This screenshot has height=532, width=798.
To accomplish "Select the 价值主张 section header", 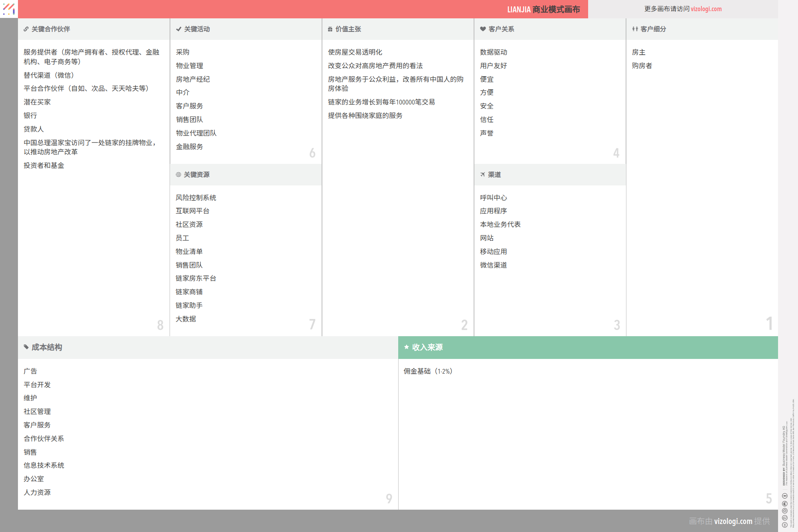I will pyautogui.click(x=348, y=29).
